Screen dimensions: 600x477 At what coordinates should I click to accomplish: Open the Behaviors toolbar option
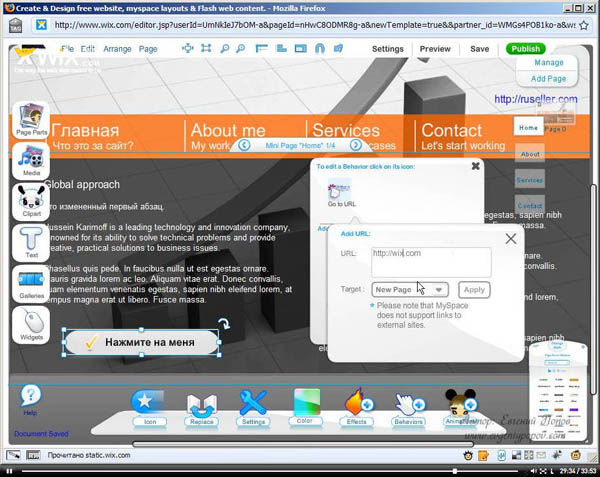408,407
